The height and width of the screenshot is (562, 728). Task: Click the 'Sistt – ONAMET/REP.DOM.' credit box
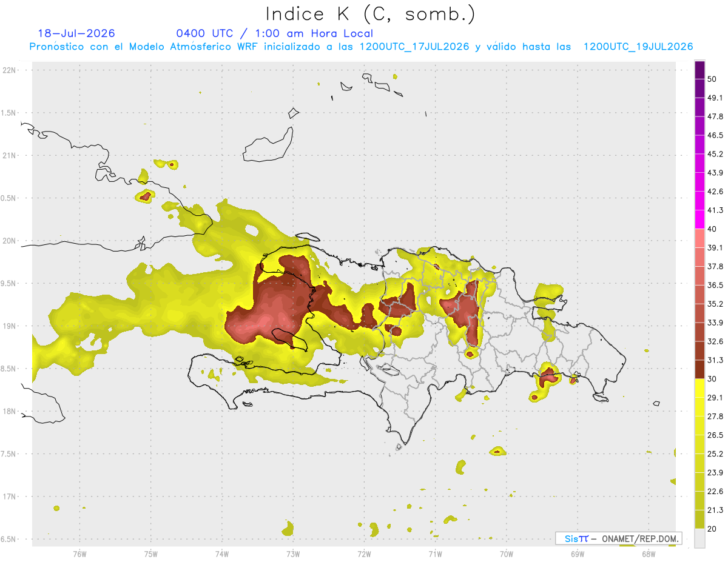pyautogui.click(x=618, y=538)
